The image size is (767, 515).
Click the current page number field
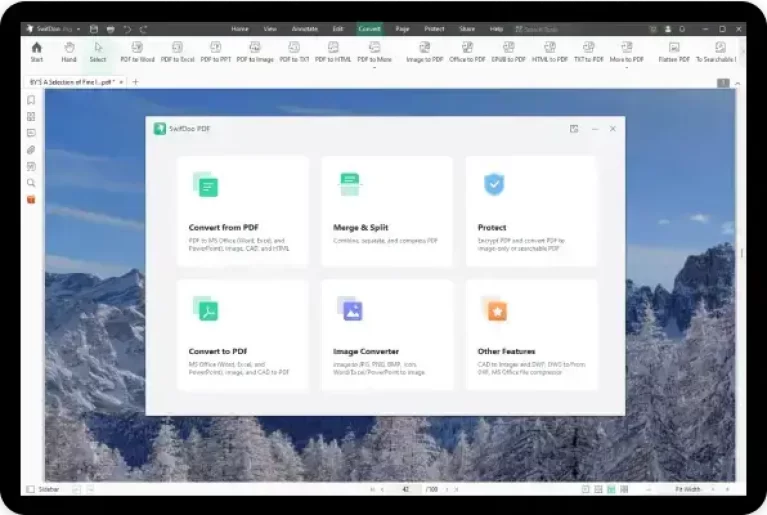coord(405,489)
